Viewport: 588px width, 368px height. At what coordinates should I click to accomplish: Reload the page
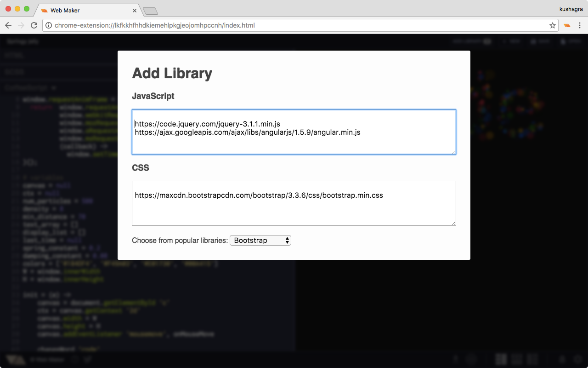click(x=34, y=25)
